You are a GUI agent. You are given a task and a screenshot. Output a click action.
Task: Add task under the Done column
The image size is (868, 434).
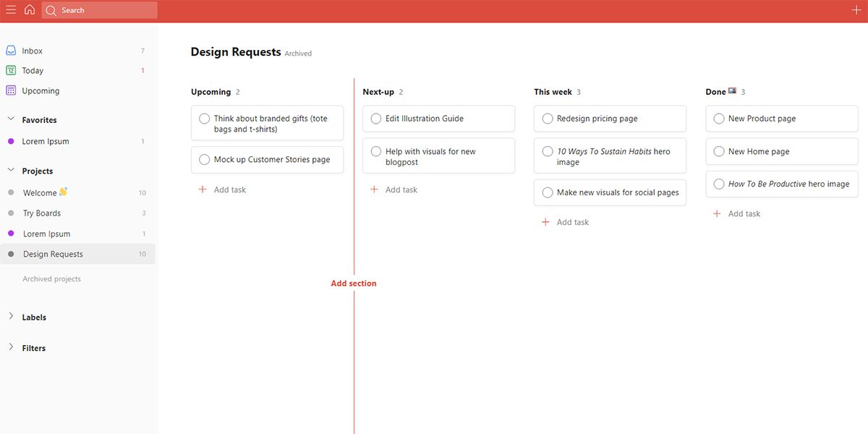tap(737, 213)
